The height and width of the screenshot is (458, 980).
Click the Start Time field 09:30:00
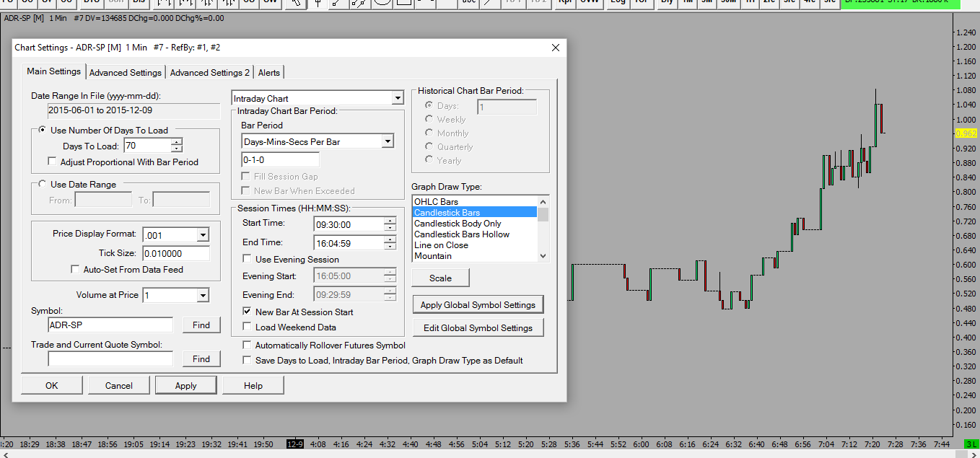349,224
